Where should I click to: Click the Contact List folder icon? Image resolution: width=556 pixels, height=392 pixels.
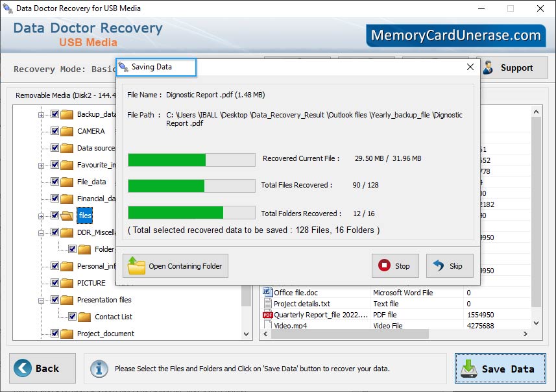click(84, 317)
